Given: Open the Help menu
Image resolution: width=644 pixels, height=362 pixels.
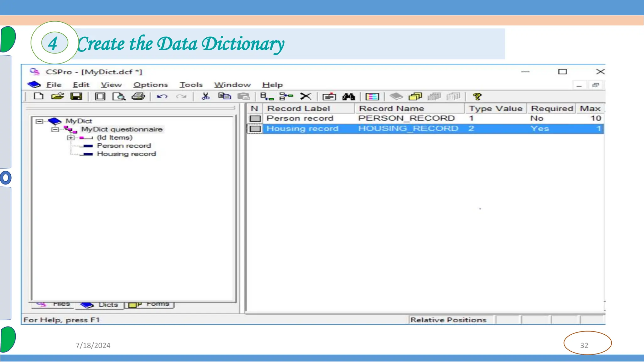Looking at the screenshot, I should click(272, 85).
